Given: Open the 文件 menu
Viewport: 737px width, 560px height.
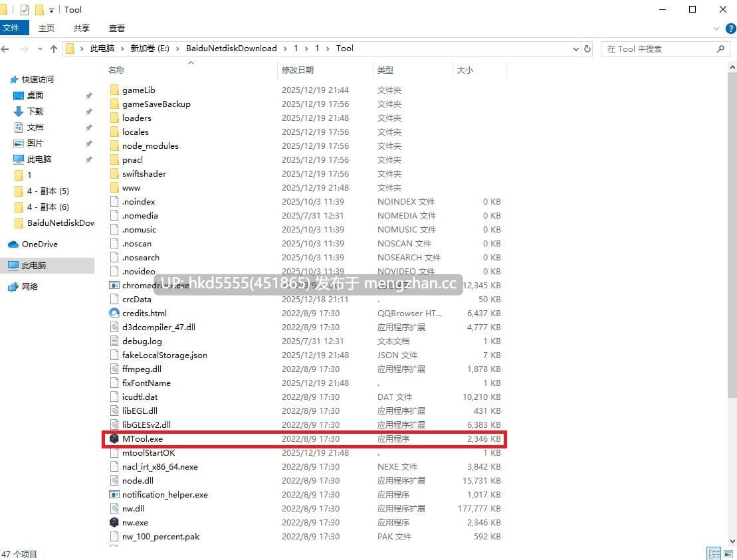Looking at the screenshot, I should (14, 28).
